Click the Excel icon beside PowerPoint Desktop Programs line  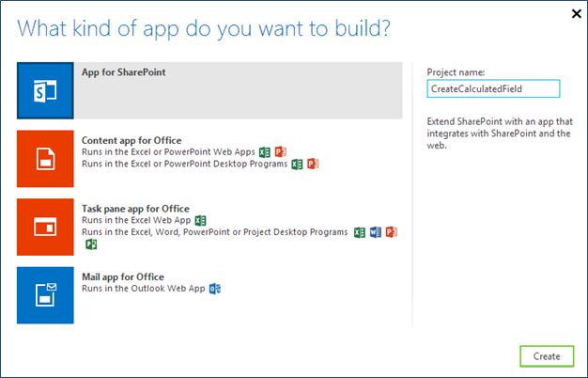[298, 164]
